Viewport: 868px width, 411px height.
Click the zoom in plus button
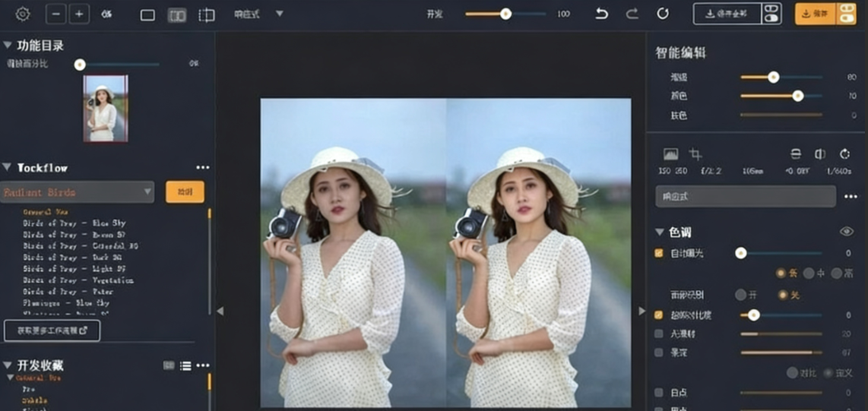79,14
